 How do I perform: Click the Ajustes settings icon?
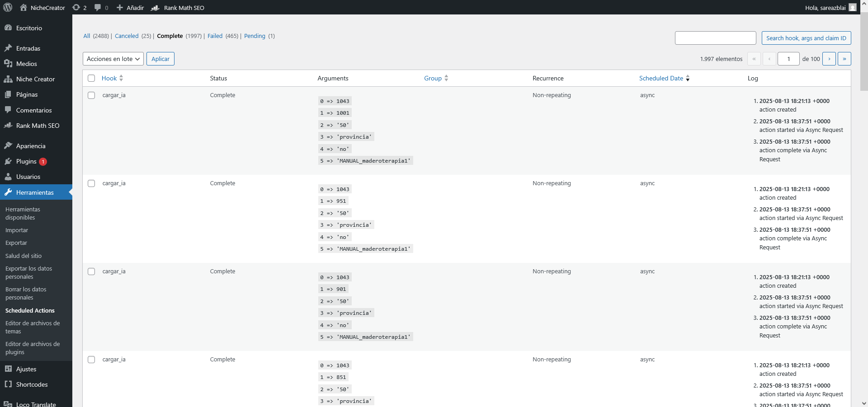pos(8,369)
